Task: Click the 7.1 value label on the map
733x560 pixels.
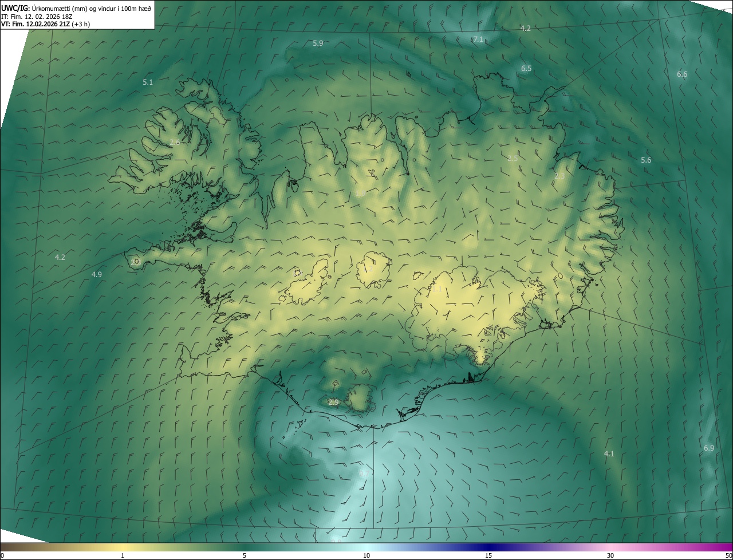Action: point(478,39)
